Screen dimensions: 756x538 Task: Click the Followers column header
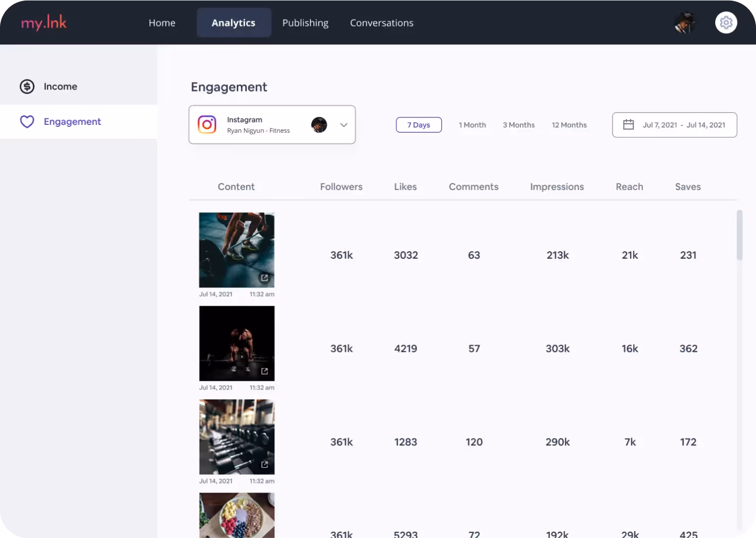click(x=341, y=187)
